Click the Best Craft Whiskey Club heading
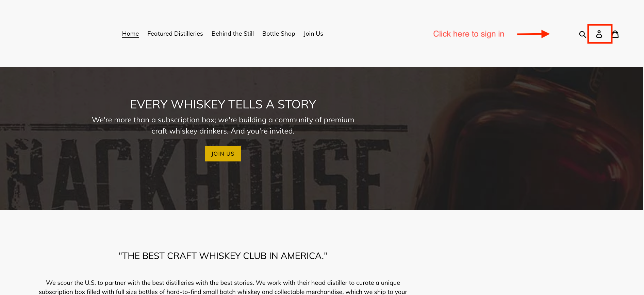644x295 pixels. click(x=223, y=256)
